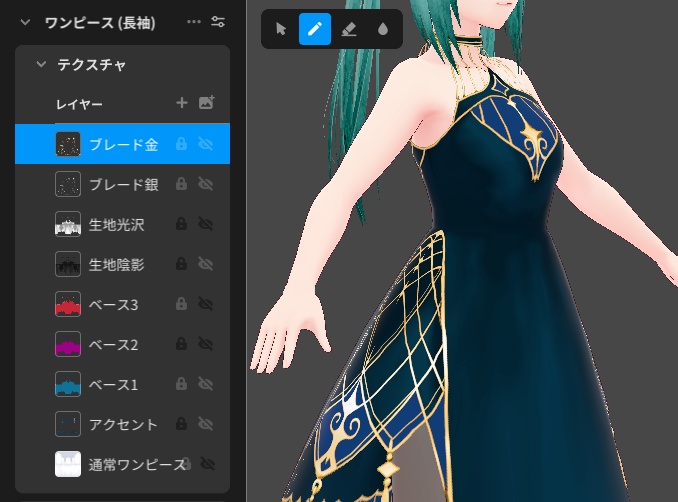Collapse the ワンピース (長袖) section
Image resolution: width=678 pixels, height=502 pixels.
click(x=25, y=22)
